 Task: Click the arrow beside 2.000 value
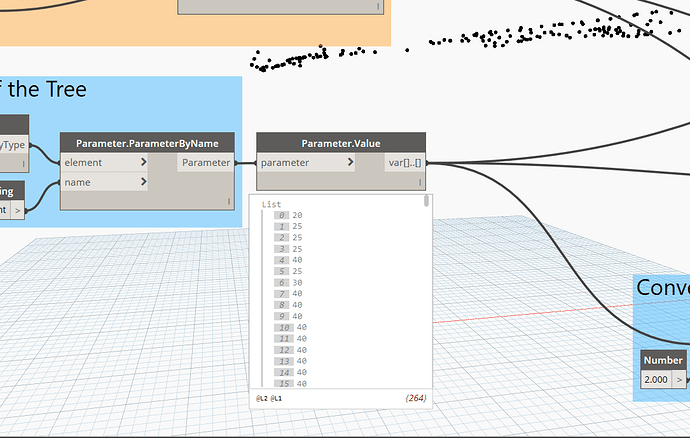(x=679, y=379)
